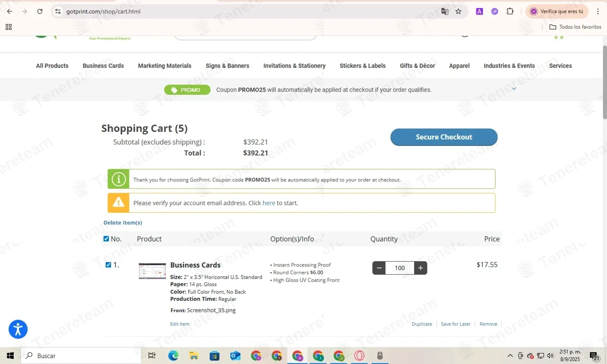Open Microsoft Edge from the taskbar
Image resolution: width=607 pixels, height=364 pixels.
173,356
